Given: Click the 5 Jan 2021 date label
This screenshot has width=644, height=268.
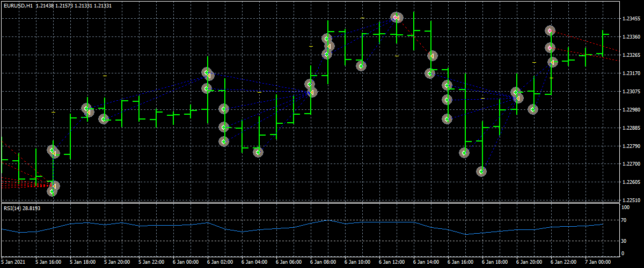Looking at the screenshot, I should 12,263.
